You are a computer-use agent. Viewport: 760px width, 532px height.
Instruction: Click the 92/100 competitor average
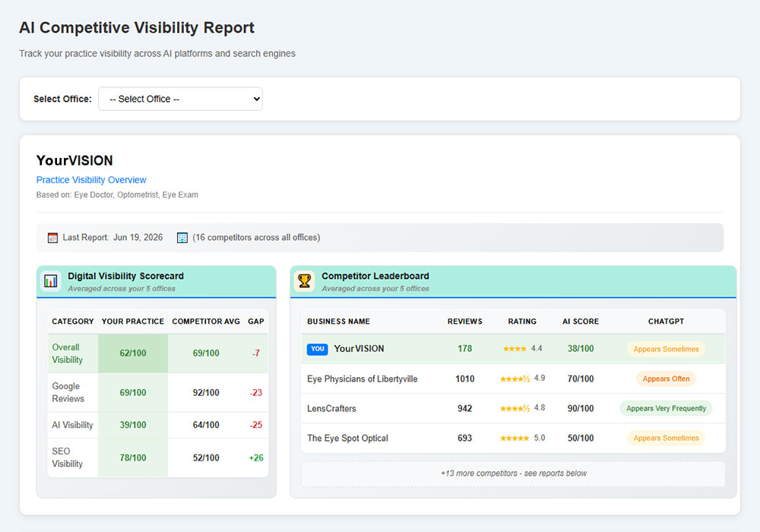click(x=206, y=392)
